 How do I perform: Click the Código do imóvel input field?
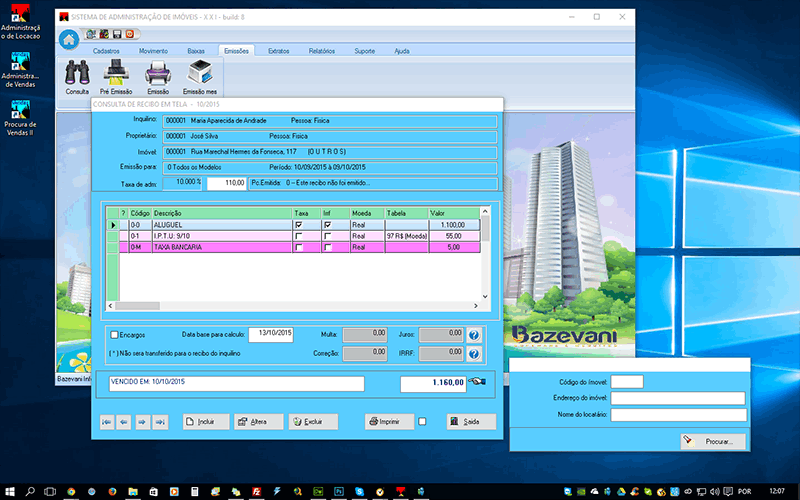point(627,381)
